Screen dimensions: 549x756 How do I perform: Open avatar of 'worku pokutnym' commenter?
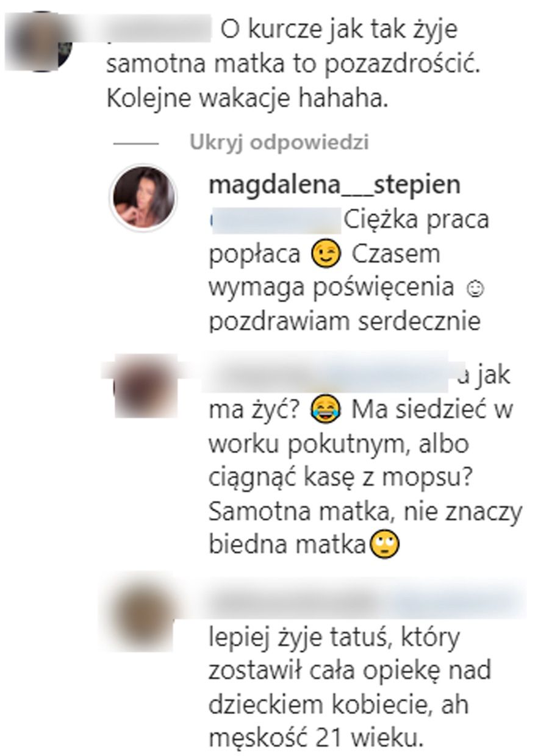[144, 387]
